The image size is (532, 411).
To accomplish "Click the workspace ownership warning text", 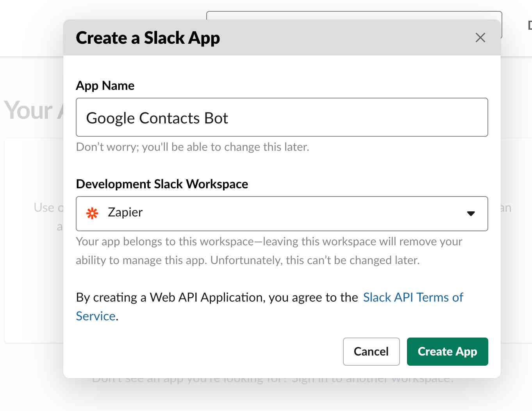I will click(x=269, y=251).
